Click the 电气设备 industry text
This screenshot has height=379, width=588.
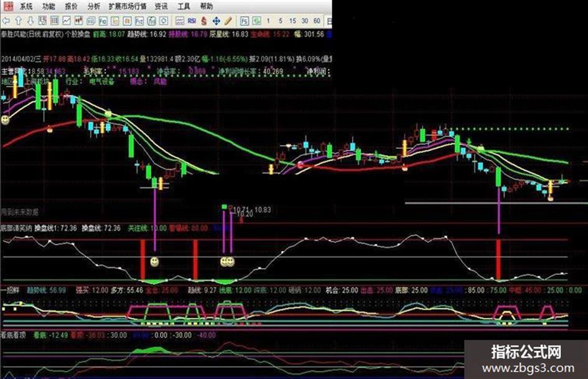[101, 82]
